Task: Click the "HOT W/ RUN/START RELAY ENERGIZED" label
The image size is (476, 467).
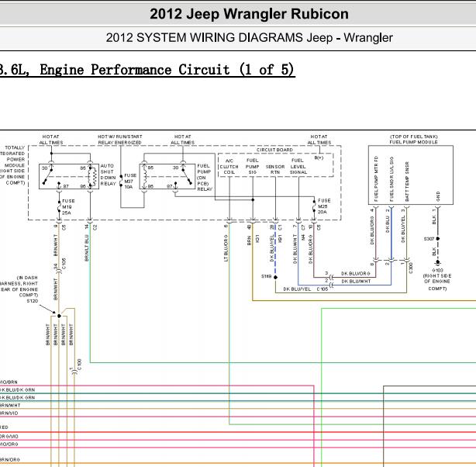Action: click(120, 140)
